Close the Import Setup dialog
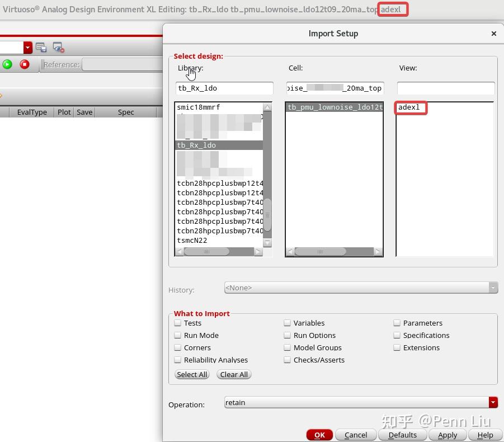 pyautogui.click(x=494, y=34)
